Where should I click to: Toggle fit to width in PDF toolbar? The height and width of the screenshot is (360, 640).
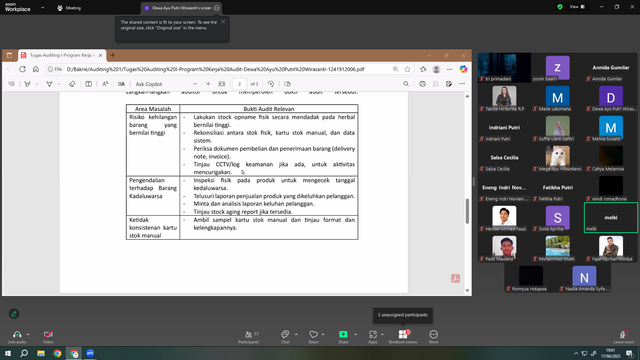222,84
